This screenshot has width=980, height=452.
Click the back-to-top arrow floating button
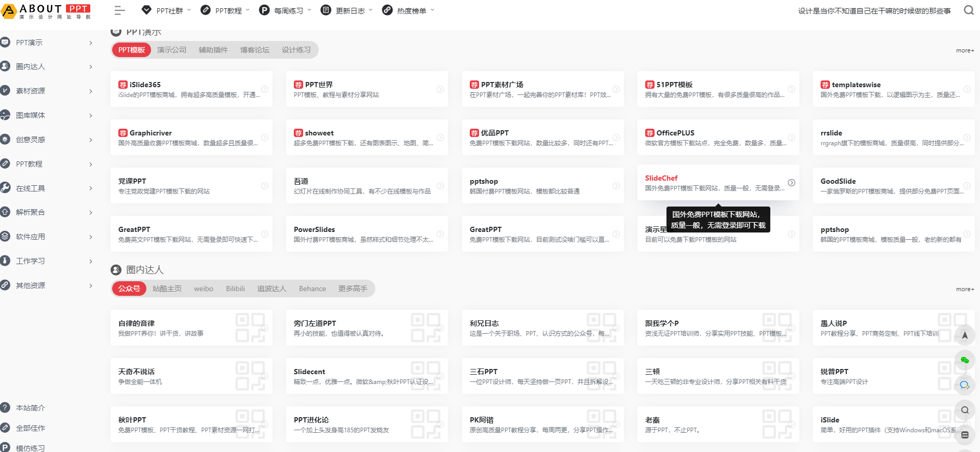coord(964,335)
